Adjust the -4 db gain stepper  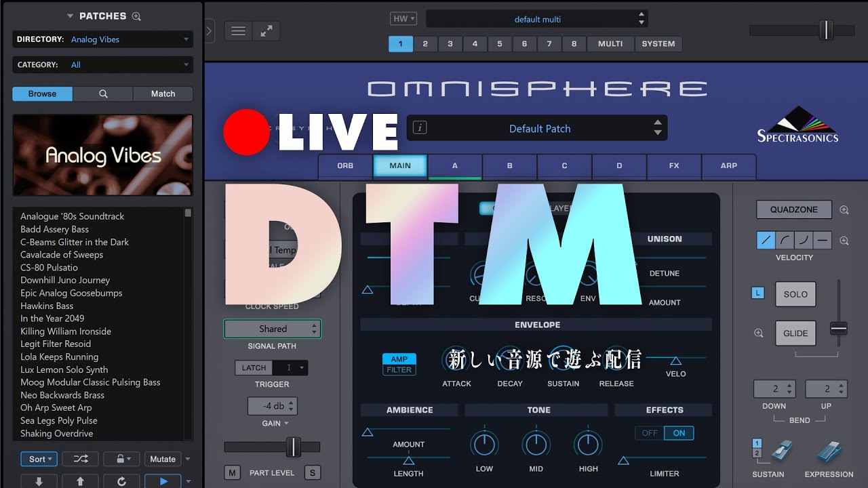click(x=272, y=406)
